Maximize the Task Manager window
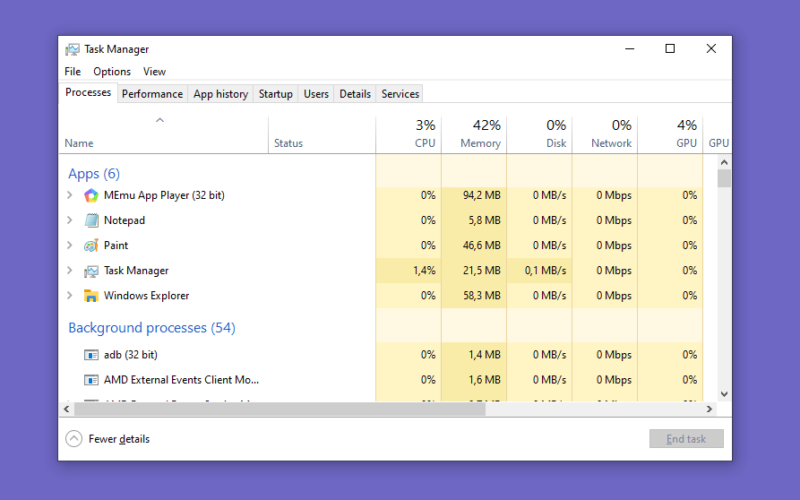Viewport: 800px width, 500px height. [x=670, y=48]
